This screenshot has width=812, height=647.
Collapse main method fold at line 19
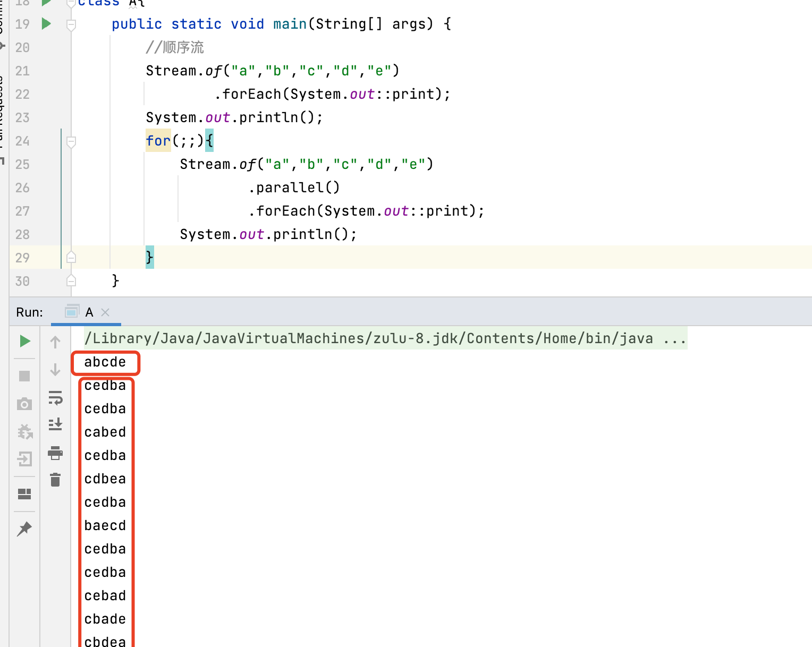point(71,24)
